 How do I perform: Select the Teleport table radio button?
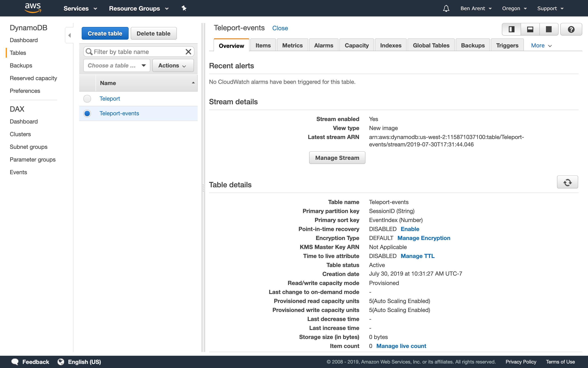click(x=87, y=99)
